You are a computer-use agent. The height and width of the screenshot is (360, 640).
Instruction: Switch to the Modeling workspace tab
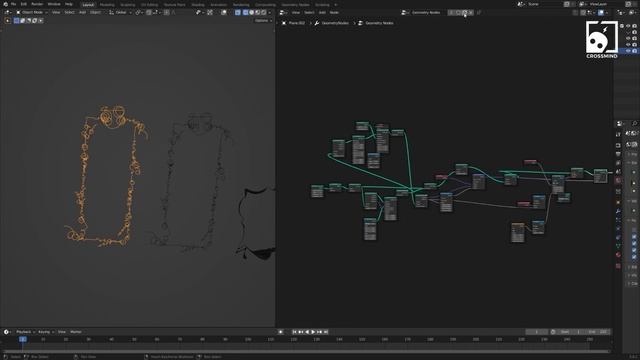(x=107, y=4)
